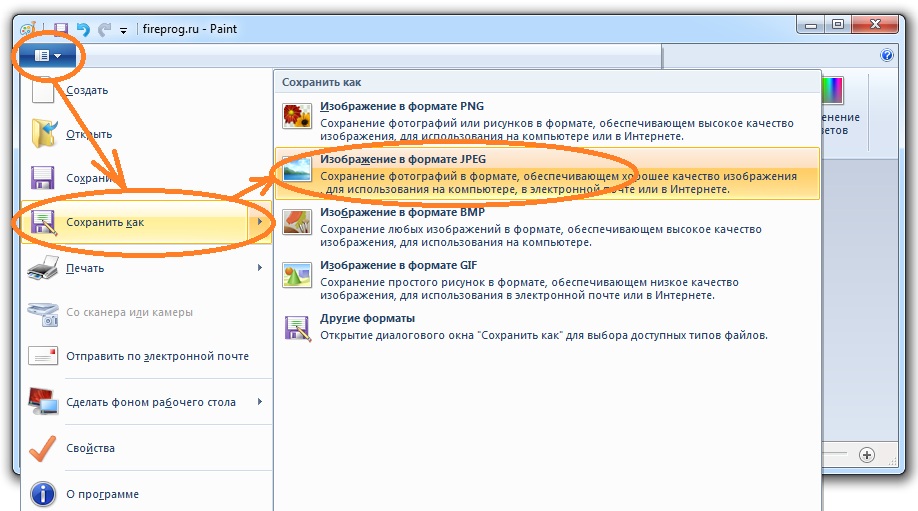The image size is (918, 511).
Task: Close the Paint window
Action: pos(875,25)
